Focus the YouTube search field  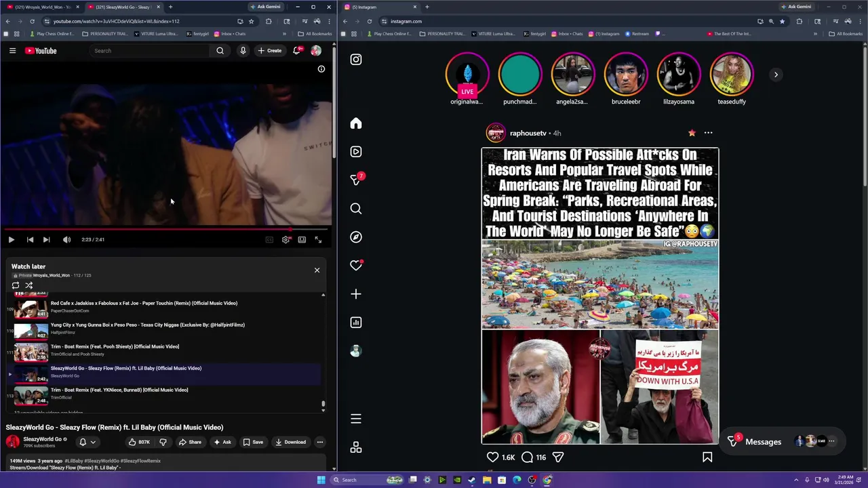point(151,51)
